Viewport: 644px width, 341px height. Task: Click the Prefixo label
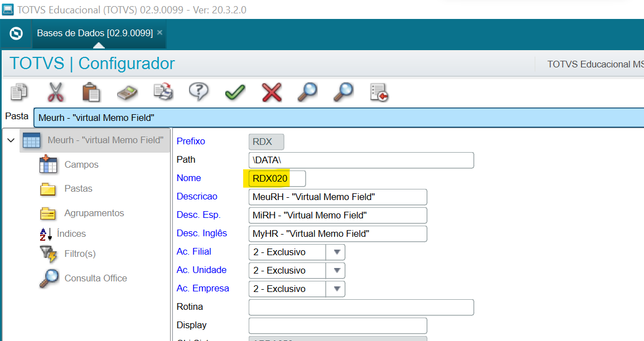191,141
